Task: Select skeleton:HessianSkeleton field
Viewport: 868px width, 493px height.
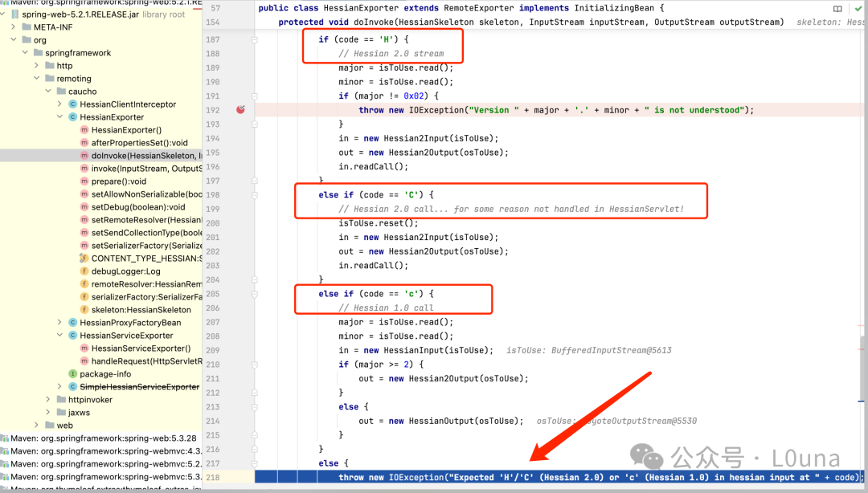Action: 141,310
